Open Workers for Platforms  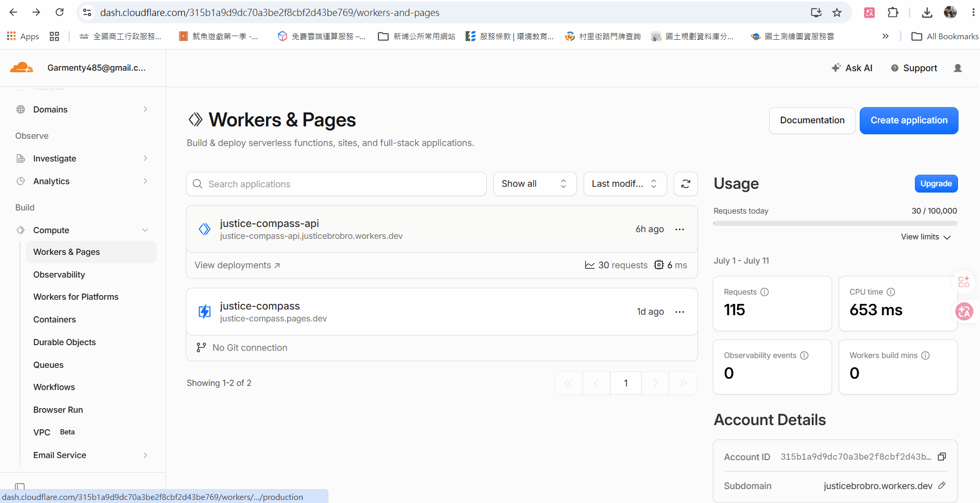click(x=76, y=297)
